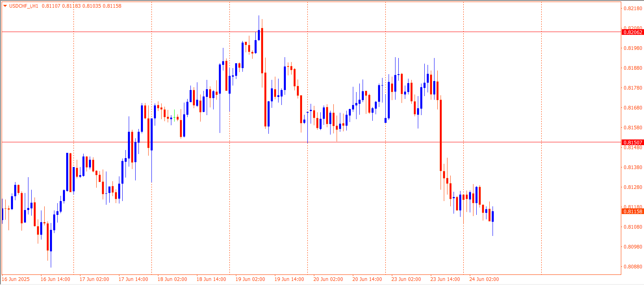
Task: Click time axis label 24 Jun 02:00
Action: coord(484,279)
